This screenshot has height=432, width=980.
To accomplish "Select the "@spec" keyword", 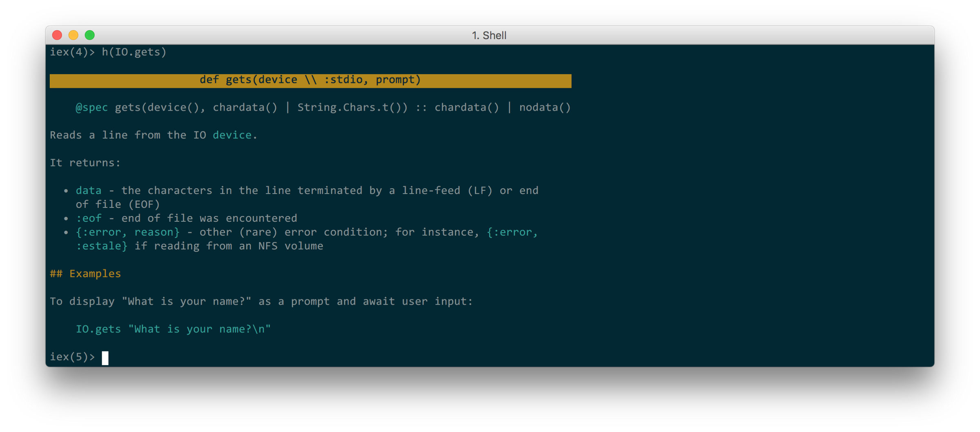I will tap(91, 108).
